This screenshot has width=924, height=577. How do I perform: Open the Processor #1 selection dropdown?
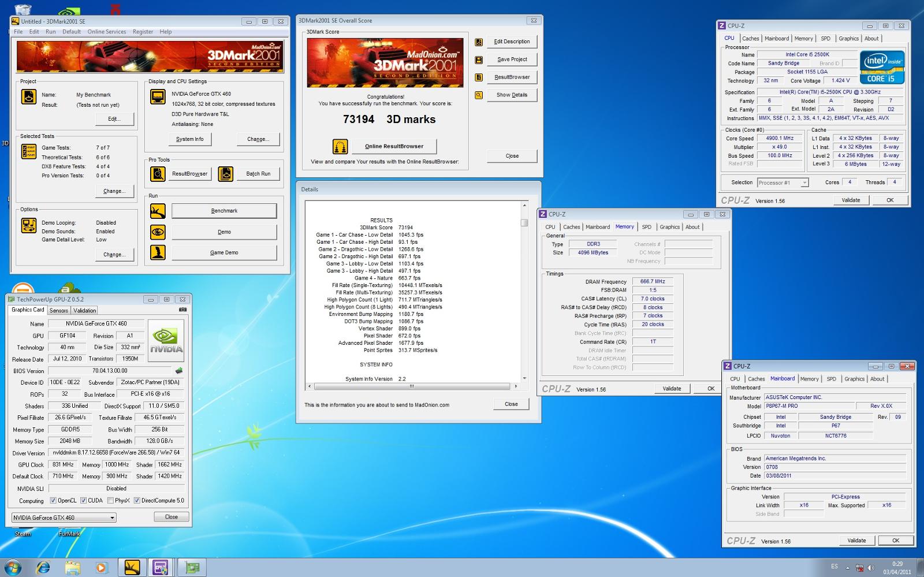(783, 183)
